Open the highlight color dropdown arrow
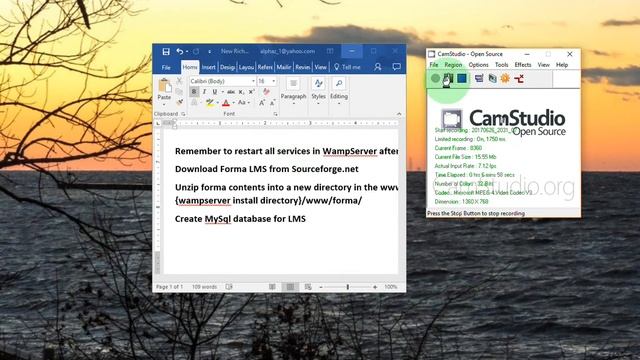Image resolution: width=640 pixels, height=360 pixels. 218,103
